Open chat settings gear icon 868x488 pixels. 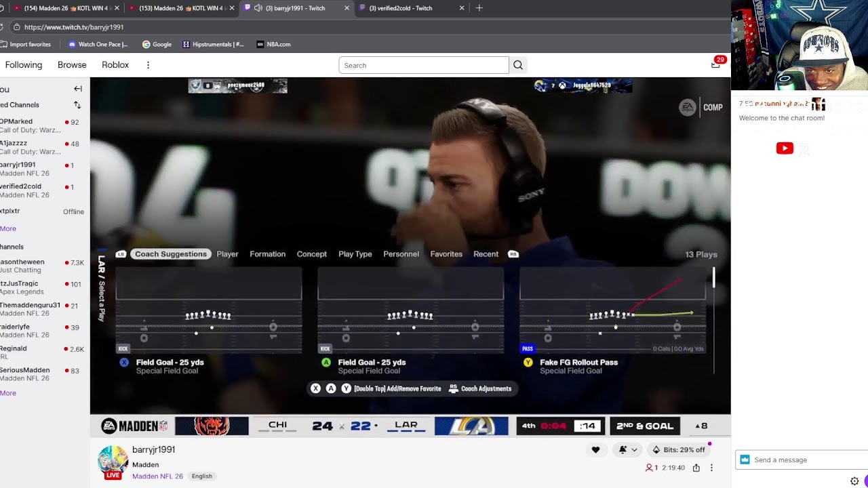[854, 481]
